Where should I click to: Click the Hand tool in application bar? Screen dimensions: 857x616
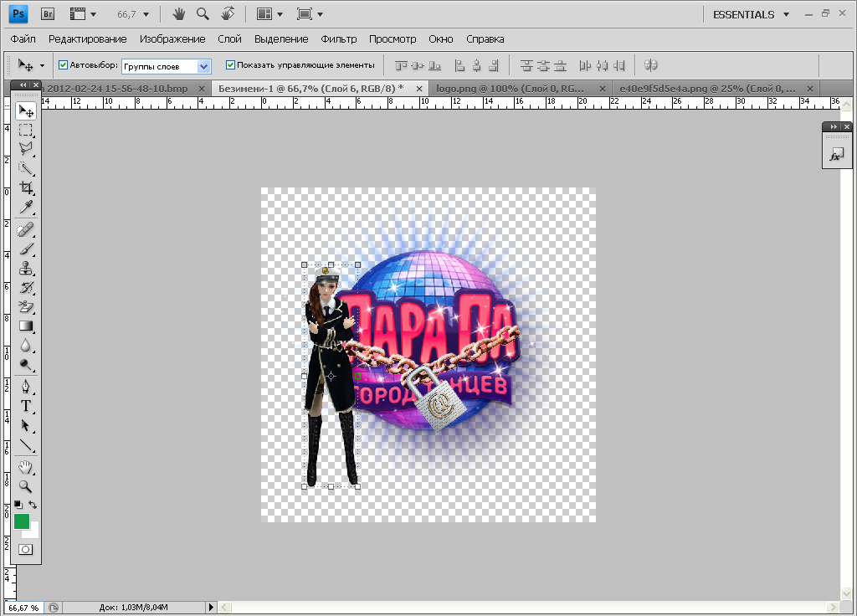(x=179, y=14)
